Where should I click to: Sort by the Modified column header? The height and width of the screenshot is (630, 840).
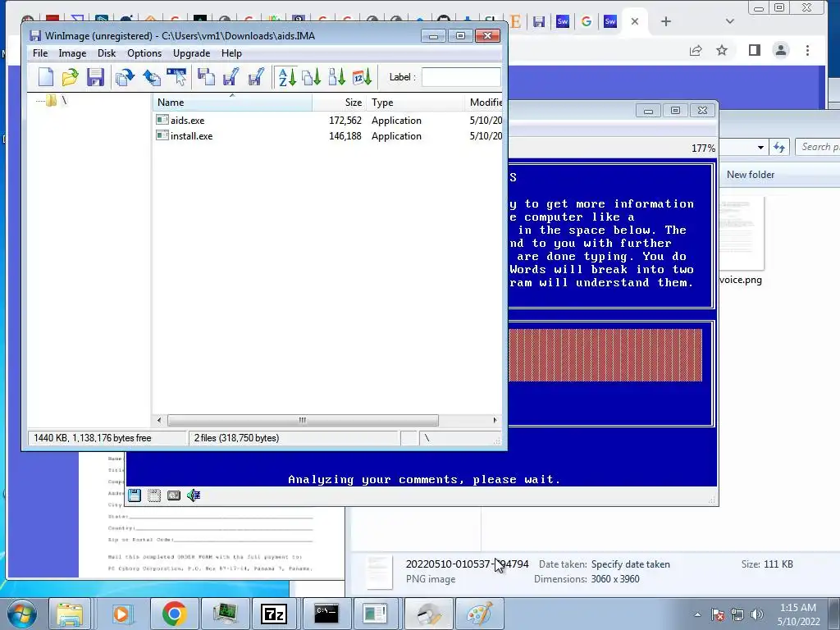(x=484, y=103)
